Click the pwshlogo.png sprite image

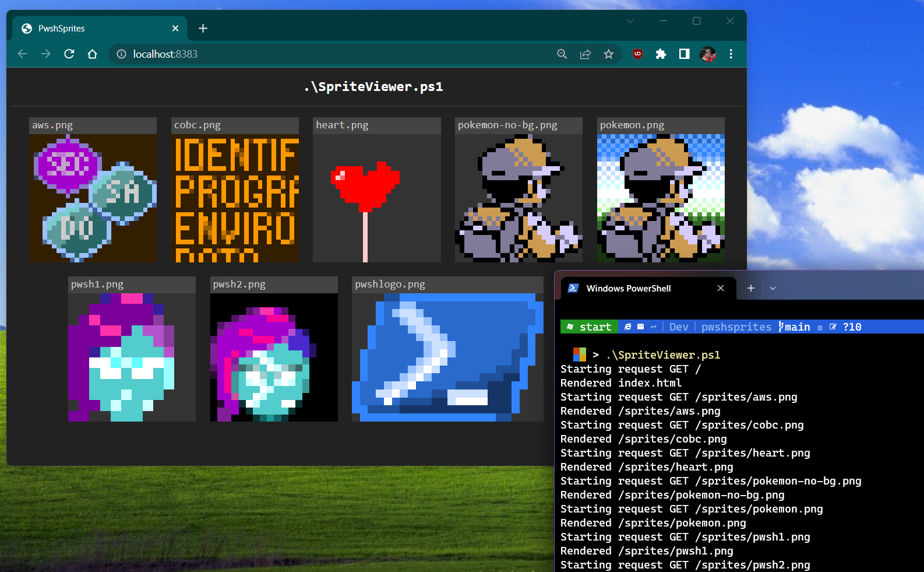pyautogui.click(x=447, y=357)
